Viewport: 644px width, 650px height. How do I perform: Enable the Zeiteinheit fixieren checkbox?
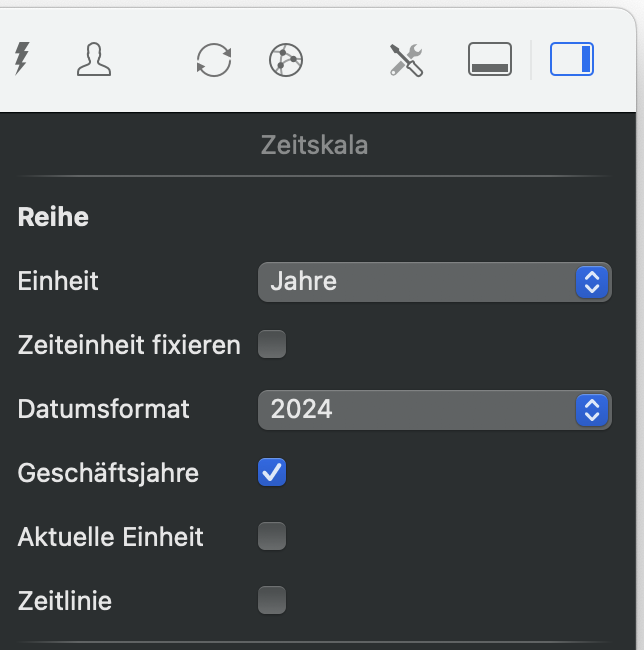pos(272,345)
